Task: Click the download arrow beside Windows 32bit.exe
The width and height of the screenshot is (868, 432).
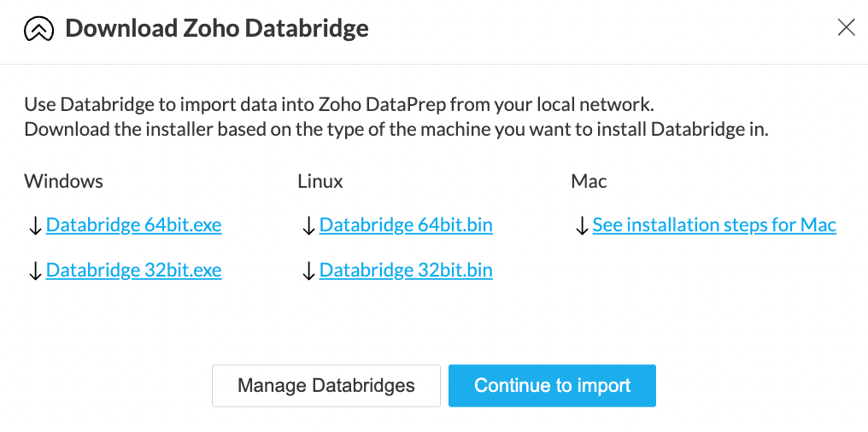Action: point(35,271)
